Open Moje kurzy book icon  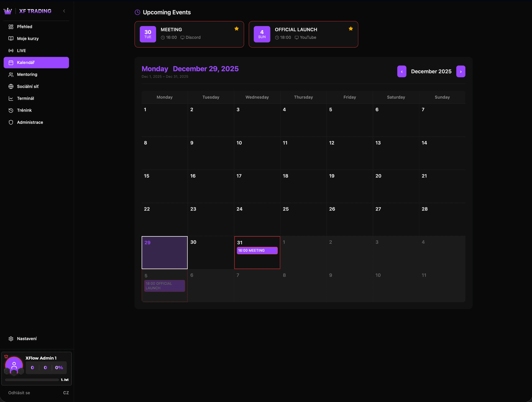[x=11, y=39]
